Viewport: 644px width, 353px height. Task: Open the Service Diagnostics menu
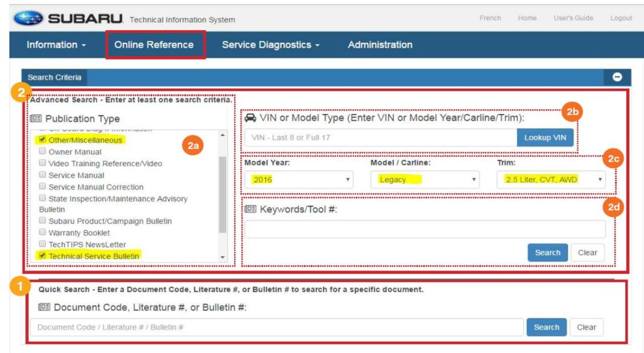coord(270,45)
